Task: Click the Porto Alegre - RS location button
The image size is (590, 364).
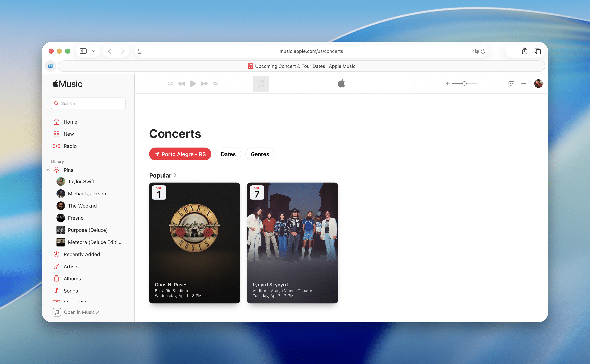Action: click(x=180, y=154)
